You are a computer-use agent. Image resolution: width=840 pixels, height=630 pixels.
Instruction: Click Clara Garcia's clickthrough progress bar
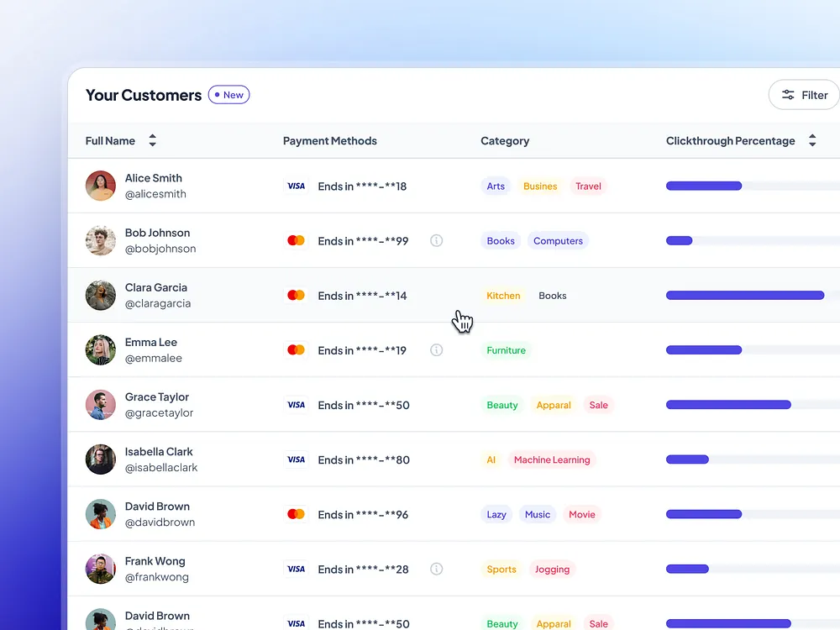744,295
